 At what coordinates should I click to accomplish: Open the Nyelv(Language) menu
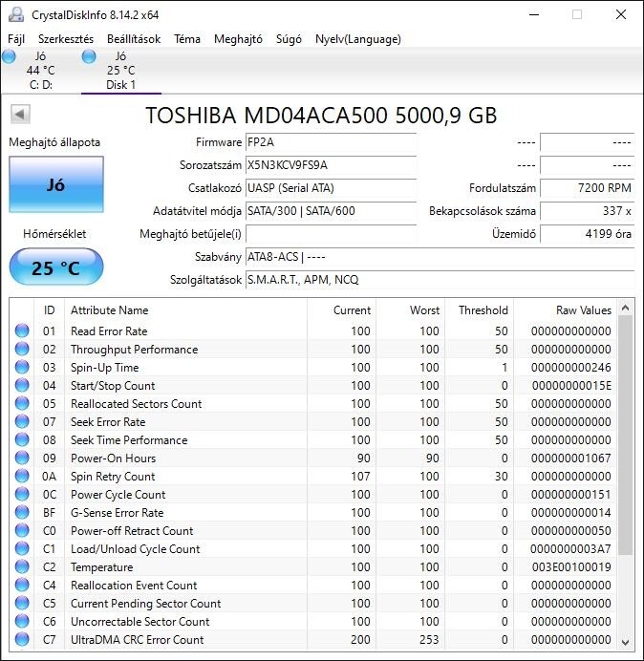(x=358, y=39)
